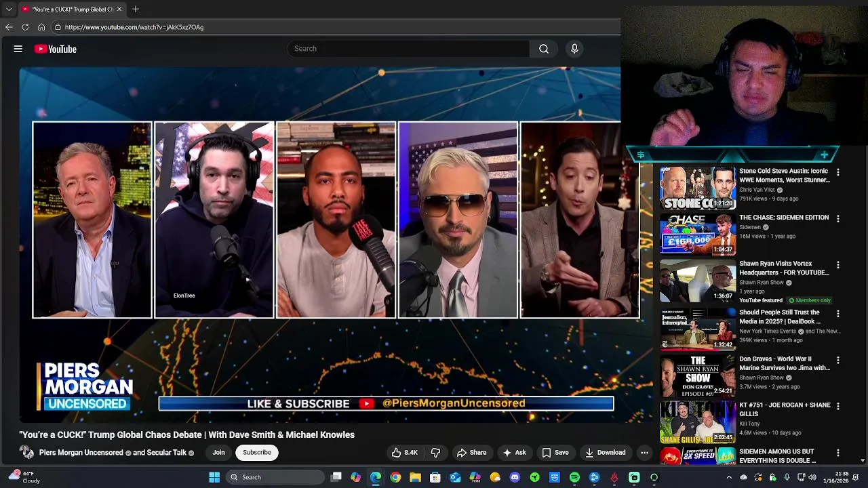Image resolution: width=868 pixels, height=488 pixels.
Task: Open more actions menu beside Download
Action: (x=644, y=452)
